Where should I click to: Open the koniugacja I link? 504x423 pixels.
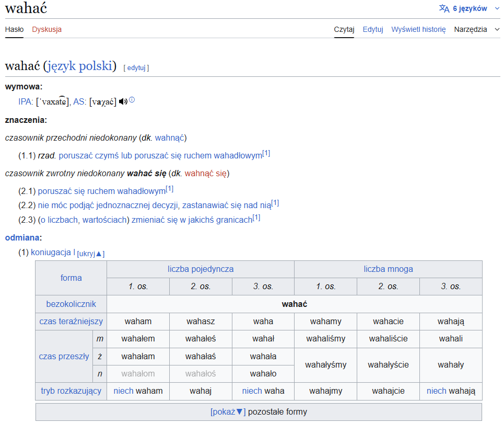coord(53,252)
